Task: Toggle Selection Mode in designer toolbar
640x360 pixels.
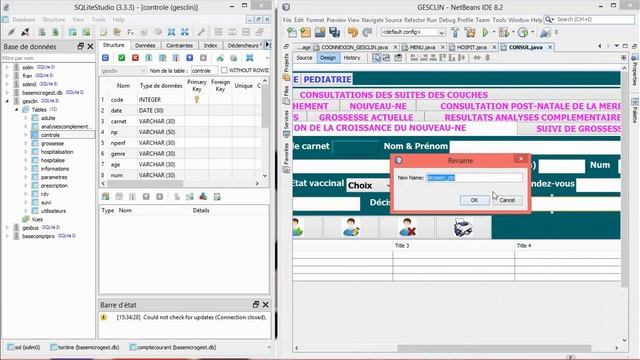Action: pos(376,58)
